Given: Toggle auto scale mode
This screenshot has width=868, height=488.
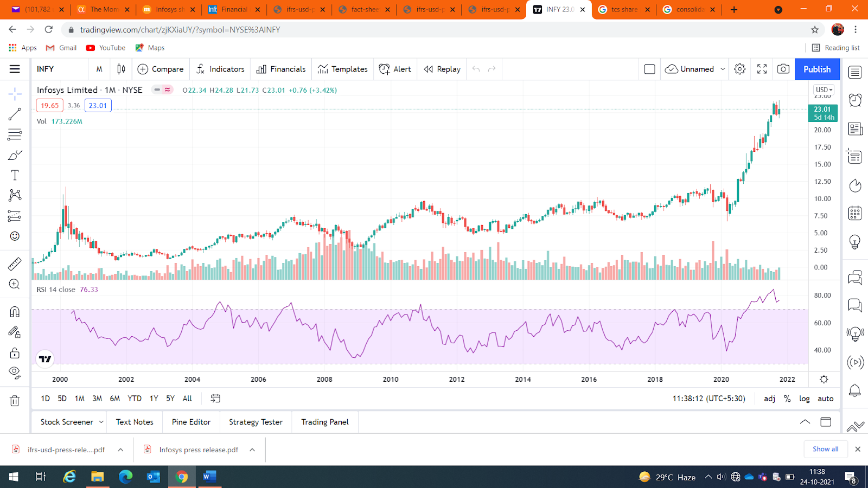Looking at the screenshot, I should pos(826,399).
